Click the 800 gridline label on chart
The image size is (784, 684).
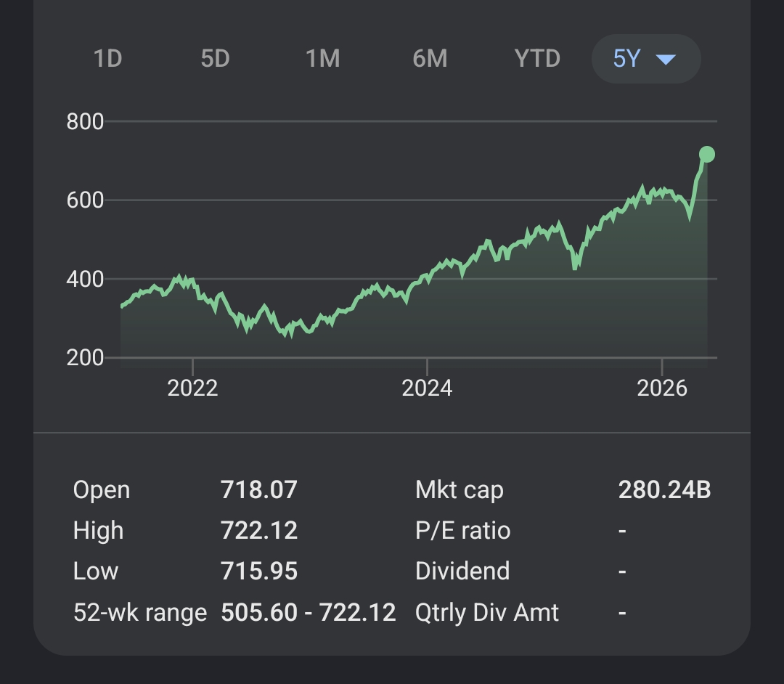(x=85, y=121)
